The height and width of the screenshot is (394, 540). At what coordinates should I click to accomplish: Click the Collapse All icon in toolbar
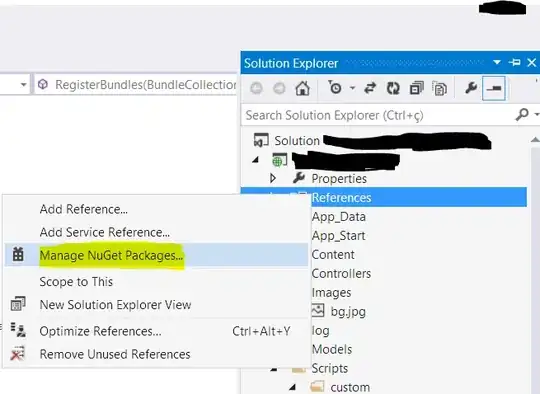(x=416, y=89)
